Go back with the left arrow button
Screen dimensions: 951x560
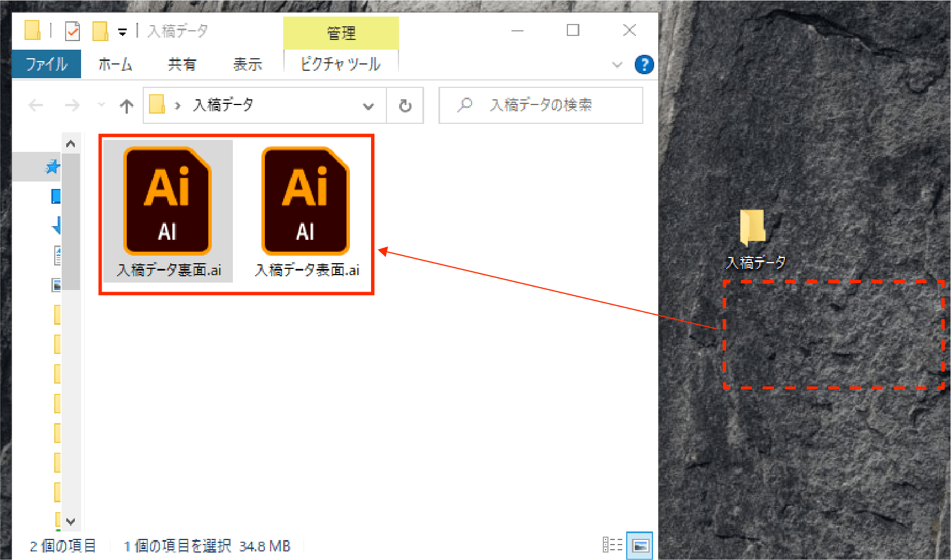tap(36, 105)
